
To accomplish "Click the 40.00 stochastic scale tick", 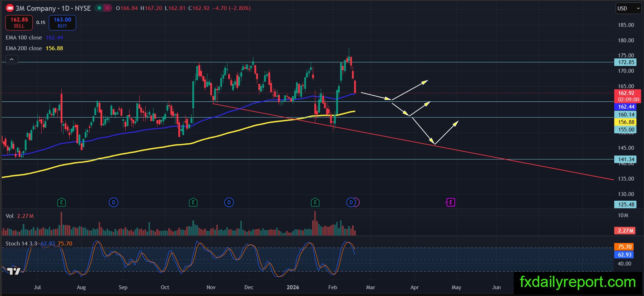I will tap(624, 264).
